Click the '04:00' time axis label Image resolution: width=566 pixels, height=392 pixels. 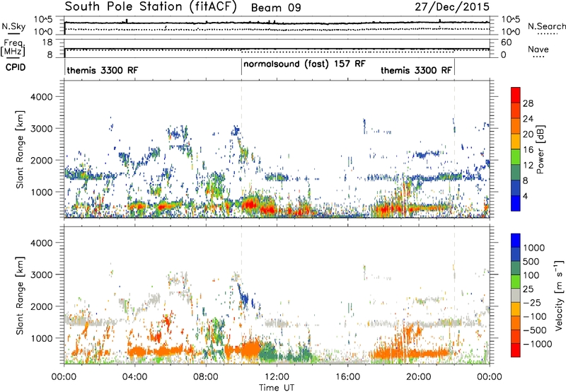pos(134,377)
